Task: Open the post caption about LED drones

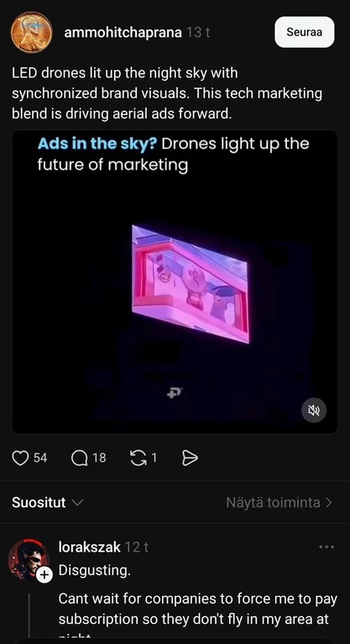Action: point(167,93)
